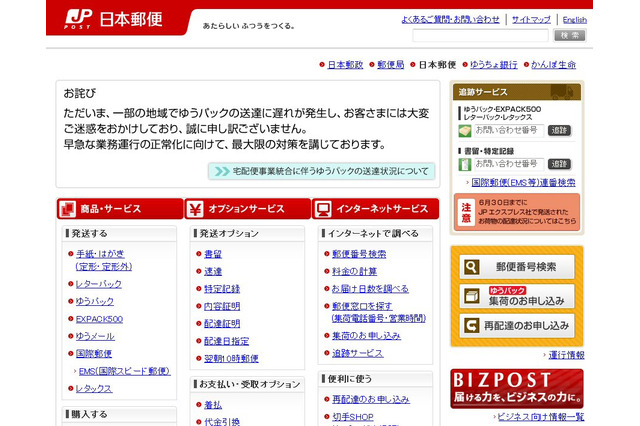Open 再配達のお申し込み panel button

point(517,326)
